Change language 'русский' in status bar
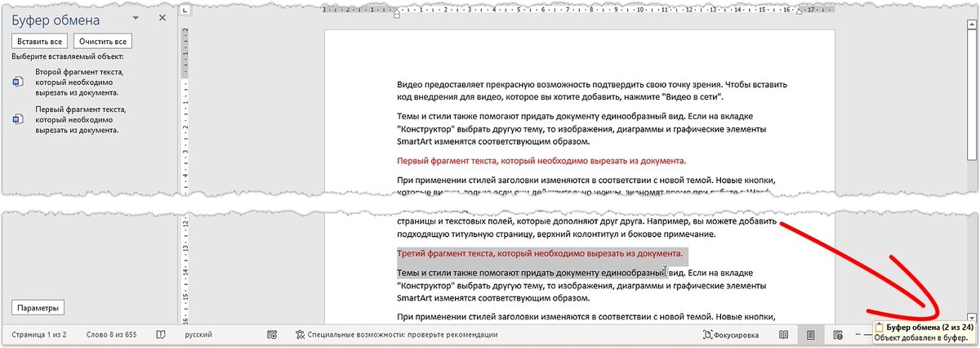This screenshot has height=348, width=980. (x=198, y=335)
